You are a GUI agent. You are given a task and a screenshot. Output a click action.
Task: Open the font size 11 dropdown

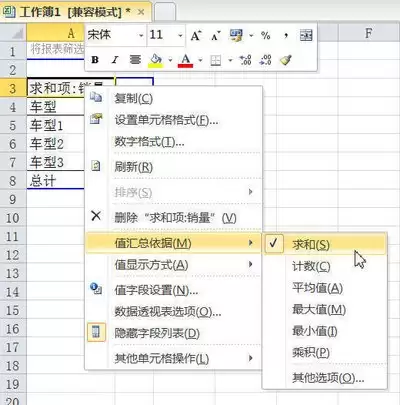point(180,35)
